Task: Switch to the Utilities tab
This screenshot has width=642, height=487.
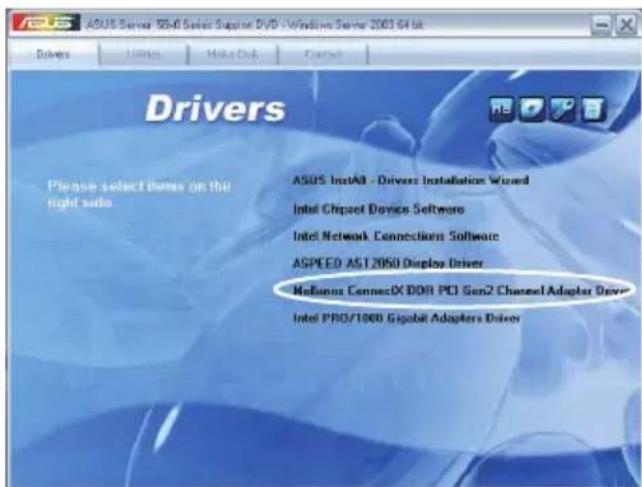Action: tap(143, 54)
